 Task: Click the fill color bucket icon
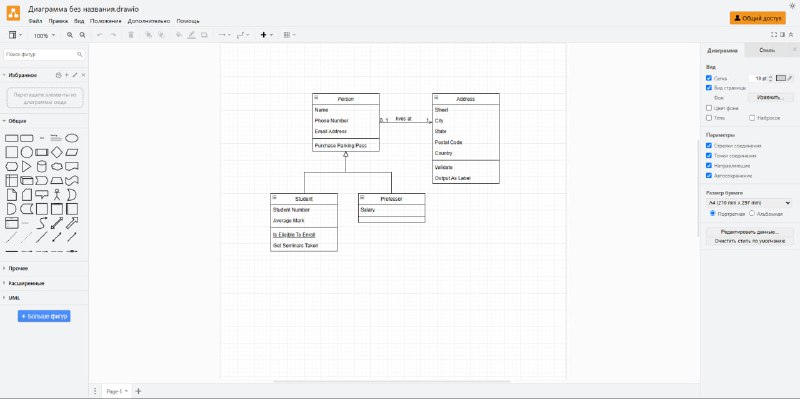(x=179, y=35)
